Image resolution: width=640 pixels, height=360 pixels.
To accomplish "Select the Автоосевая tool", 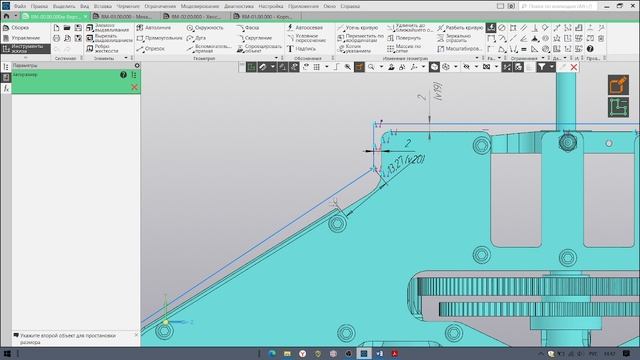I will click(304, 28).
